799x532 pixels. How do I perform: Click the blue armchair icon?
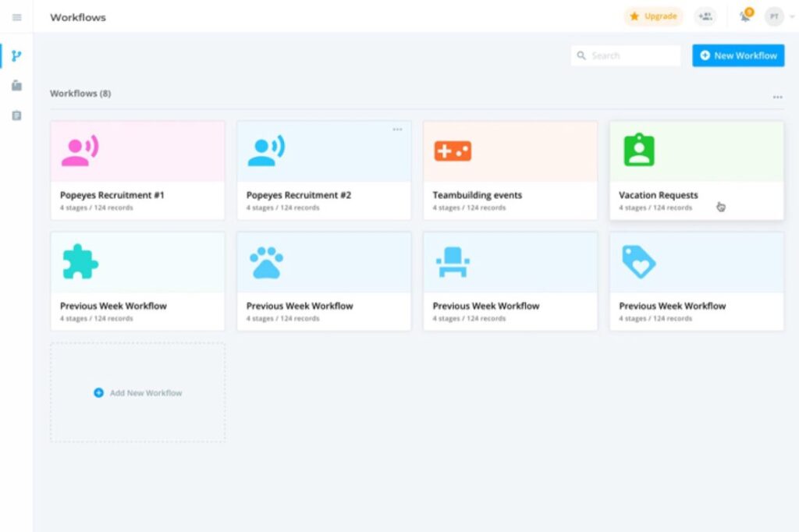(x=453, y=262)
